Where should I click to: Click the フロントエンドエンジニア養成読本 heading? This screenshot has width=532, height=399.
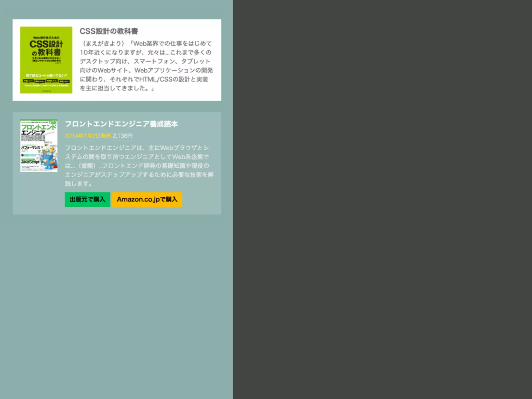tap(121, 124)
